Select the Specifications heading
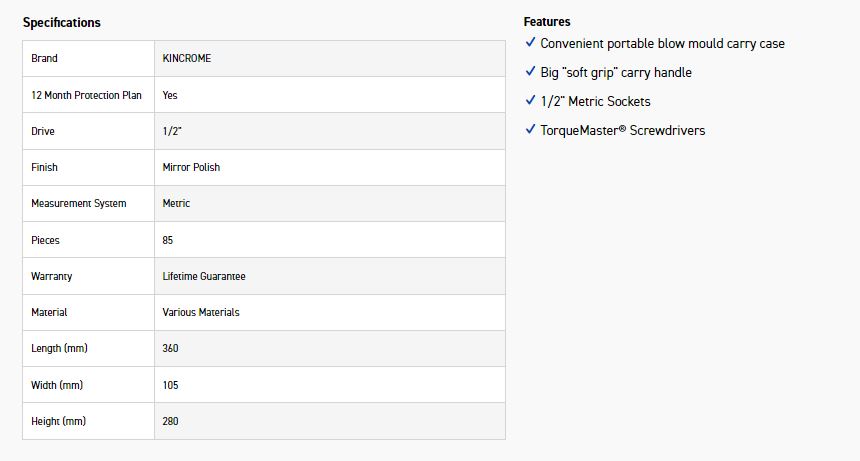The height and width of the screenshot is (461, 860). click(62, 22)
